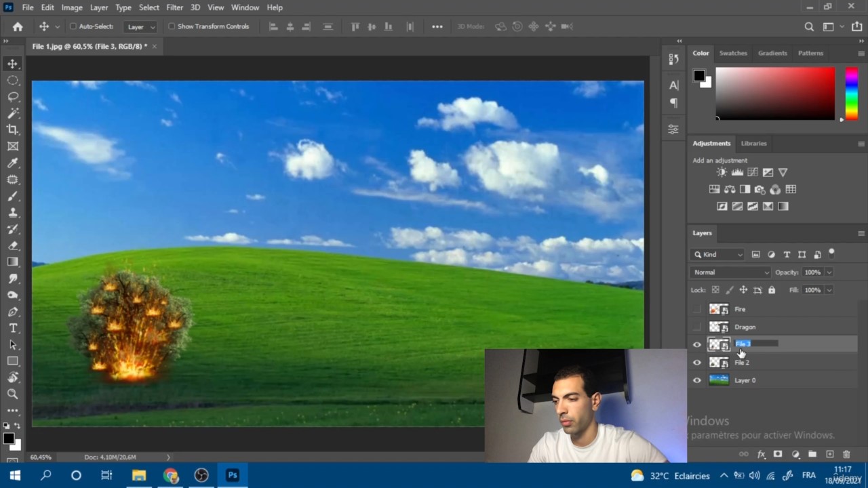Select the Elliptical Marquee tool
868x488 pixels.
(13, 80)
